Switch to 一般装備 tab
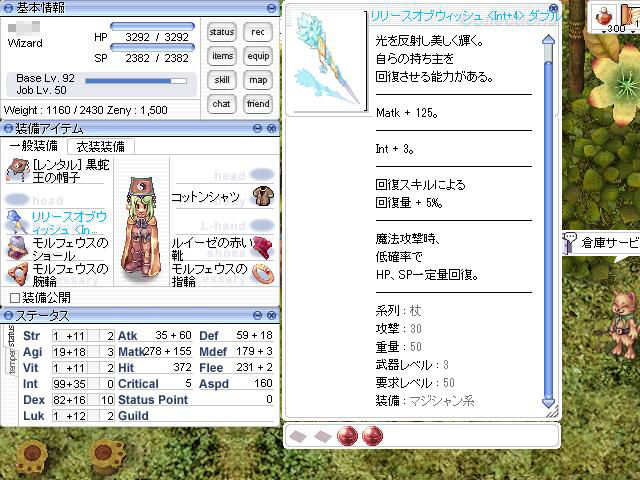 click(33, 146)
